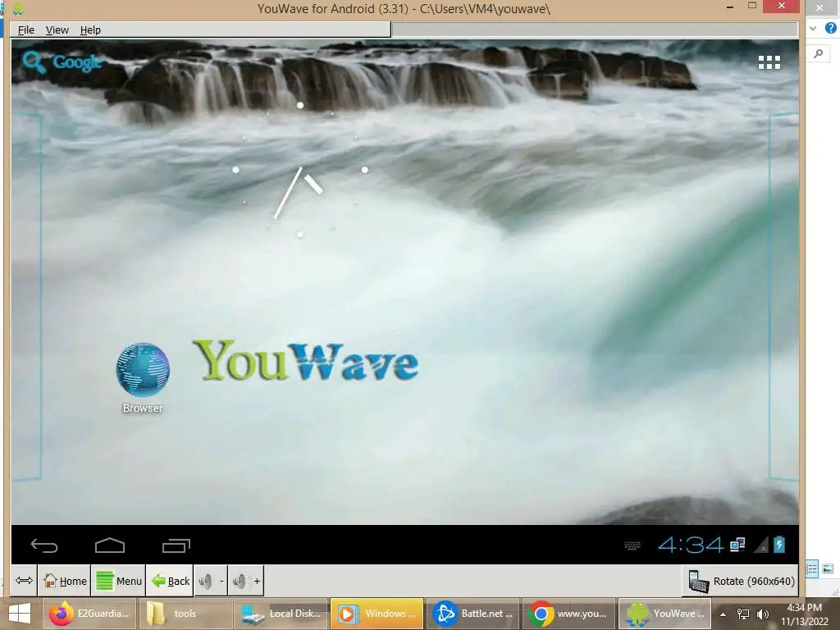The image size is (840, 630).
Task: Switch to large icons view in background window
Action: (828, 569)
